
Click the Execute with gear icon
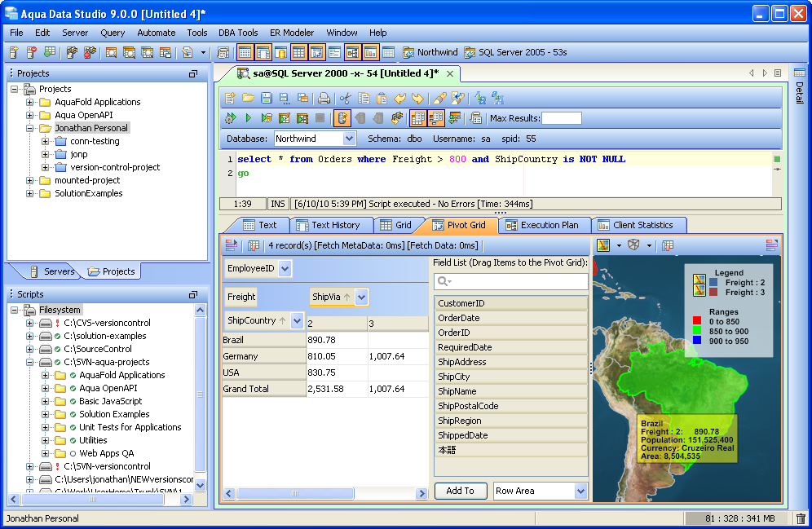pyautogui.click(x=231, y=118)
